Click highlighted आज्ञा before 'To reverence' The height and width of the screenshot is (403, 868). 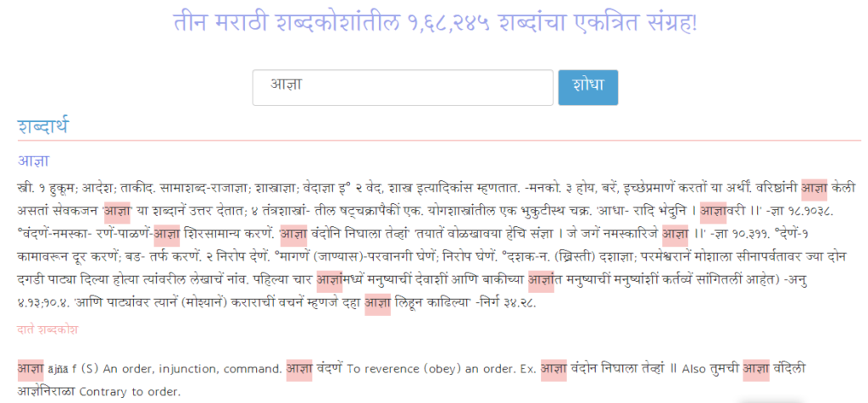[300, 369]
